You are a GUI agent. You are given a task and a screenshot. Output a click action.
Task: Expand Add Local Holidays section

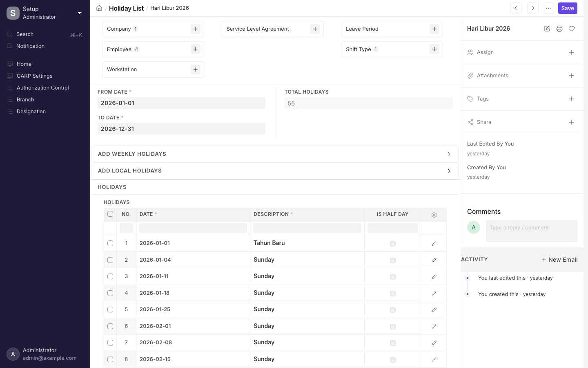(x=275, y=171)
